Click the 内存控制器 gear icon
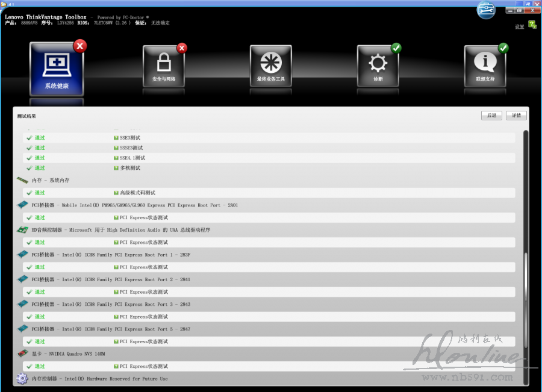Screen dimensions: 542x392 tap(22, 379)
